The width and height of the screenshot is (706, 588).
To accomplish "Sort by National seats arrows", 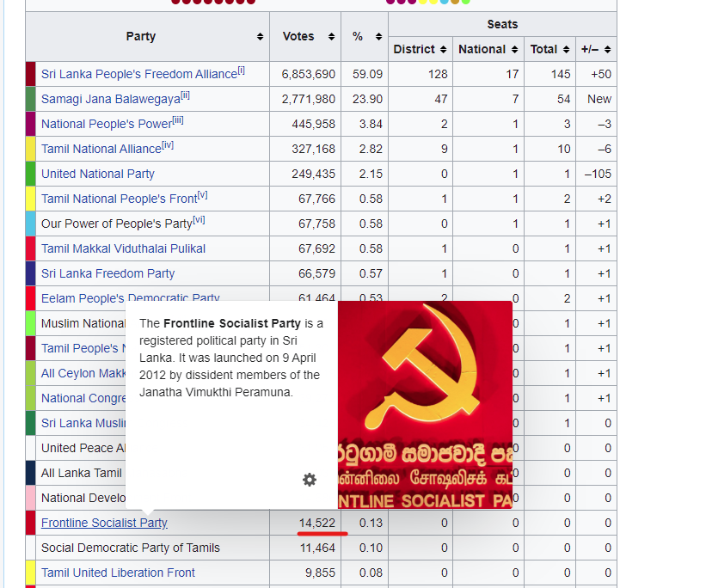I will (x=514, y=50).
